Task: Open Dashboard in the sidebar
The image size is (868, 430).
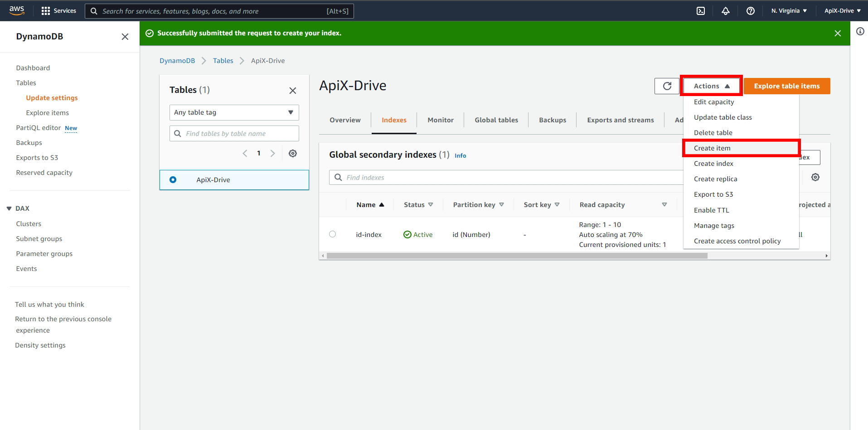Action: [33, 68]
